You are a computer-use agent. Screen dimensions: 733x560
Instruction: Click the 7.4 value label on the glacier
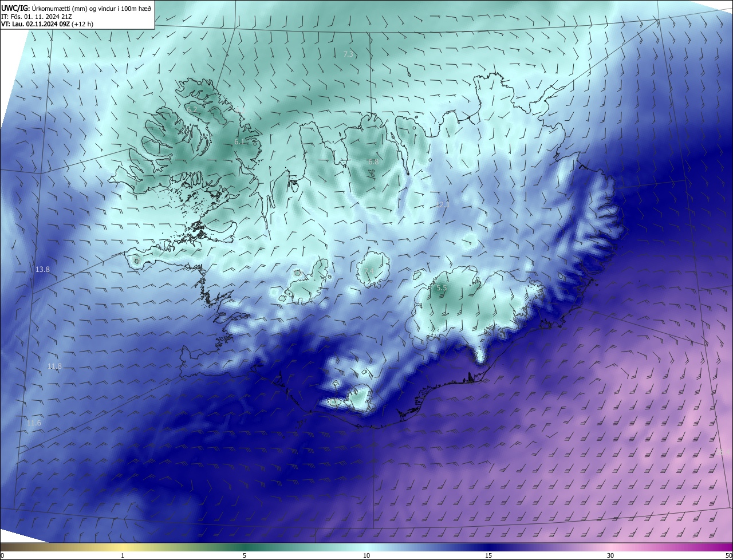(369, 270)
